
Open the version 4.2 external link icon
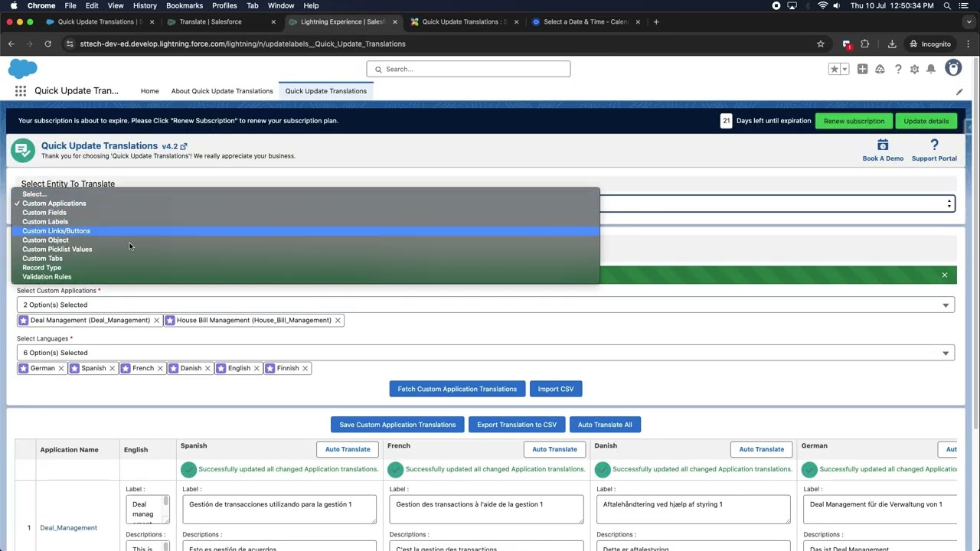(x=183, y=146)
